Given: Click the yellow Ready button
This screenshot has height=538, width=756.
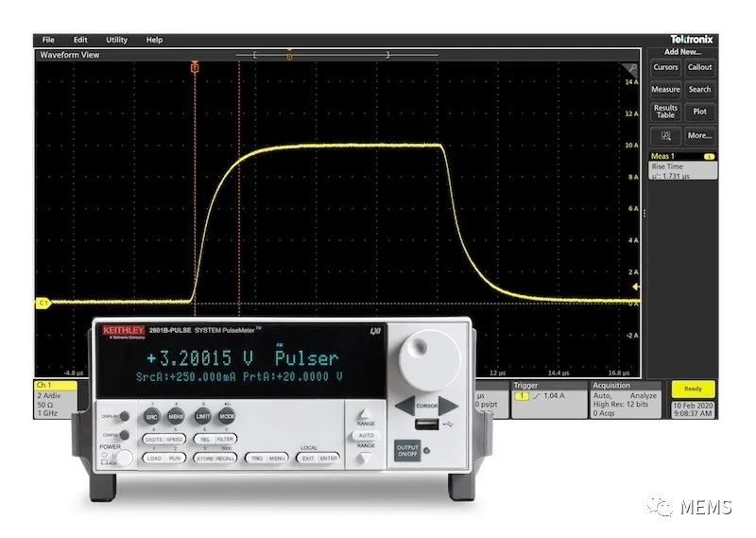Looking at the screenshot, I should tap(693, 389).
